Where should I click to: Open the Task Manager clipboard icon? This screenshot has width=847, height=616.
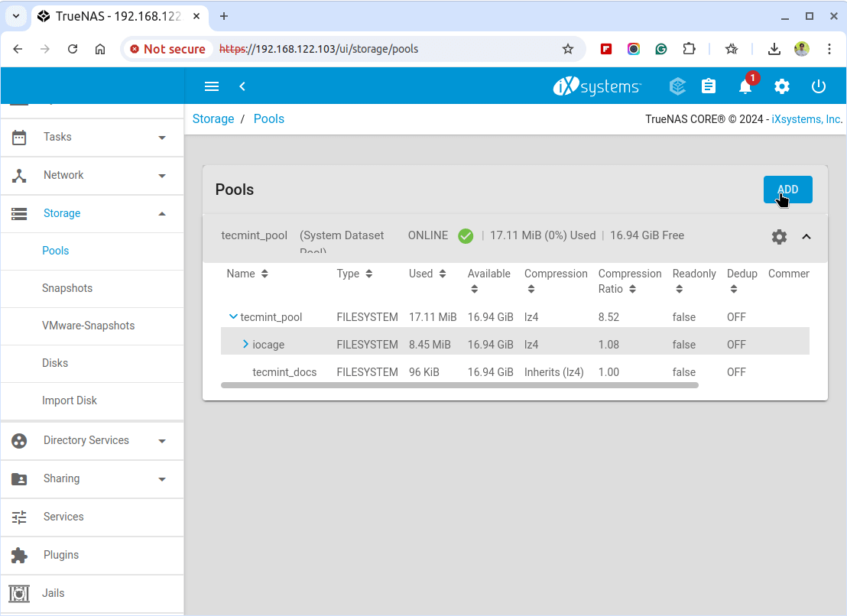(709, 86)
